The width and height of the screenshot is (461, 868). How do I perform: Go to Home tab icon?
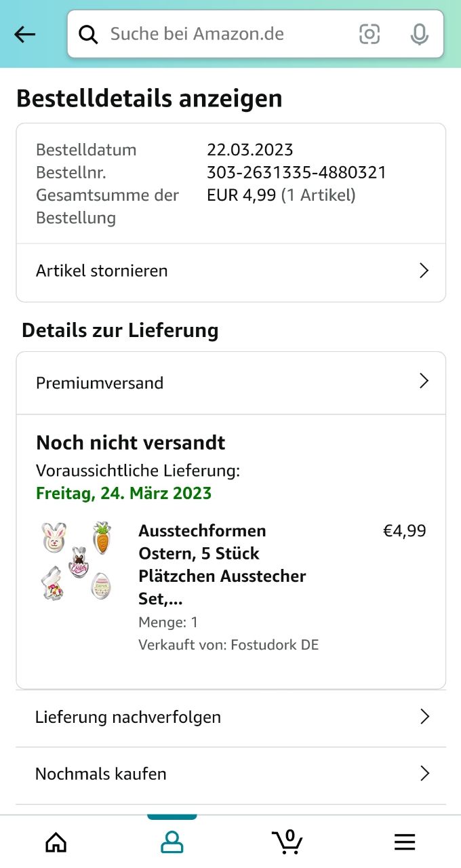pyautogui.click(x=56, y=842)
